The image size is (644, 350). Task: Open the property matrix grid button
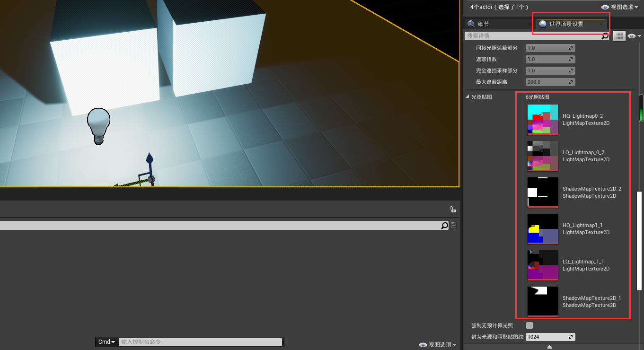619,36
